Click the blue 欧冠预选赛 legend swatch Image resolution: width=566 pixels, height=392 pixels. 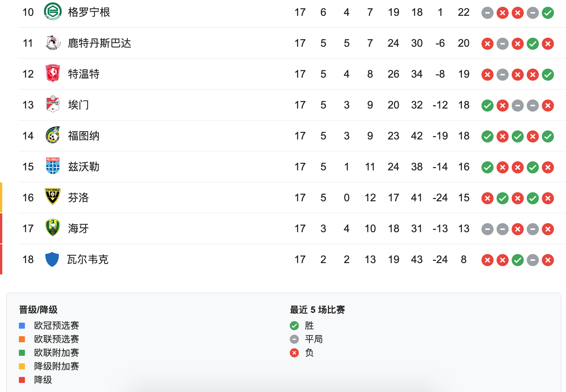(22, 326)
